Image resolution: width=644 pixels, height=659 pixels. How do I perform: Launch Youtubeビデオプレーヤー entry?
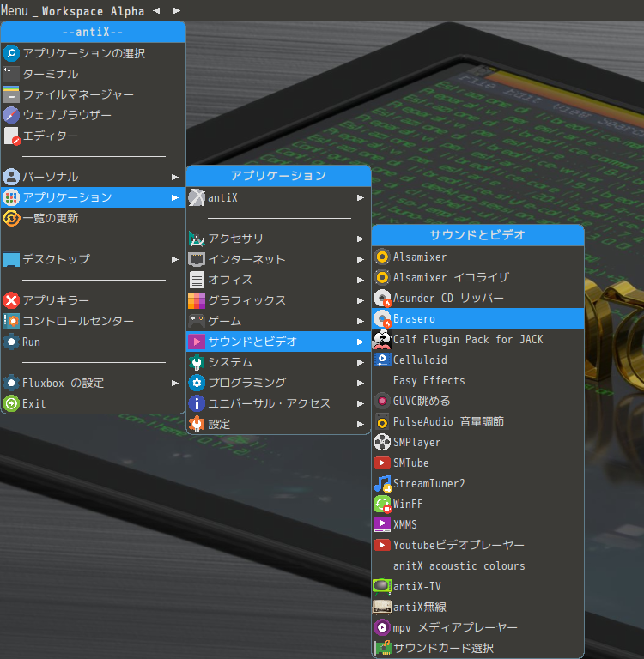click(x=477, y=546)
